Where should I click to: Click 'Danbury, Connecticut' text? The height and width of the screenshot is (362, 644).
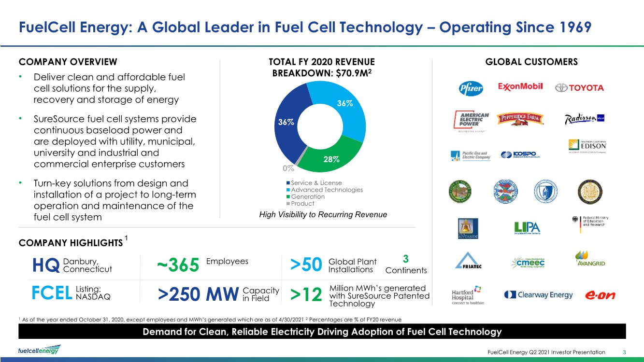click(87, 265)
